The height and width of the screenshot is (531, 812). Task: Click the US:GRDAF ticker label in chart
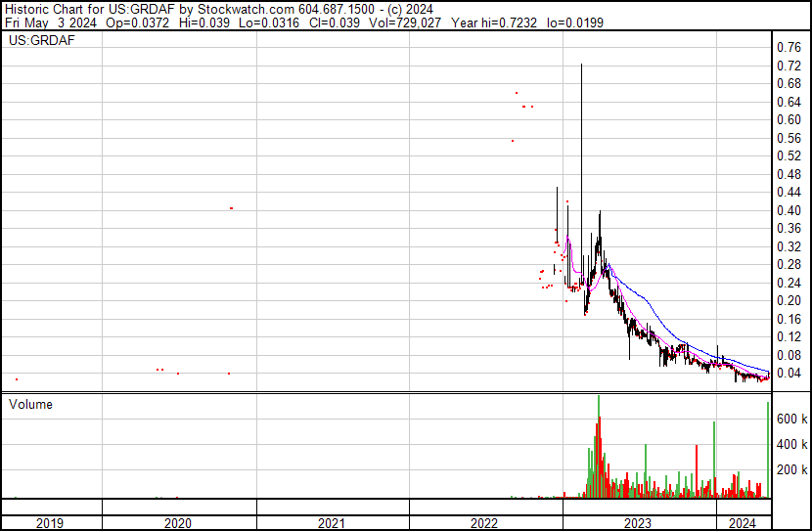(x=41, y=41)
